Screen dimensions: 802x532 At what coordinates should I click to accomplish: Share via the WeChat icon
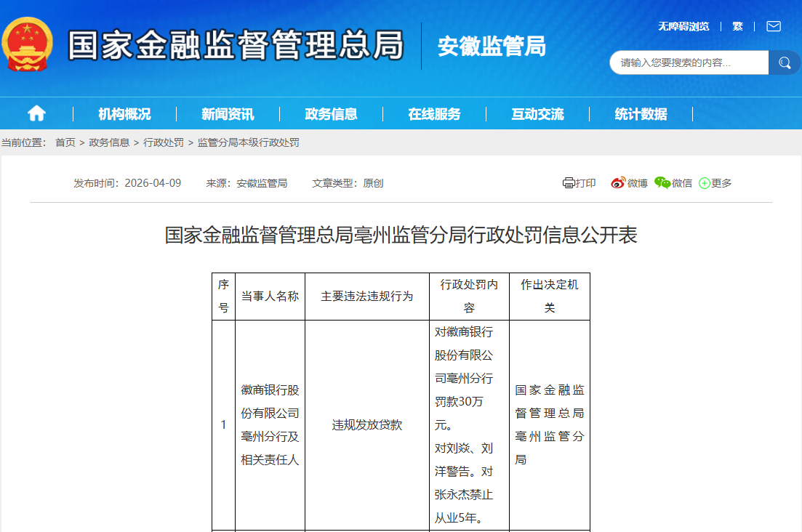[x=662, y=183]
